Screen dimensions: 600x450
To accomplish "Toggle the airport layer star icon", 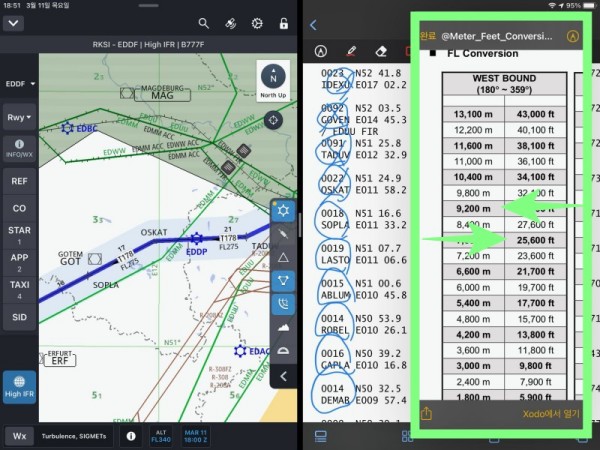I will [285, 210].
